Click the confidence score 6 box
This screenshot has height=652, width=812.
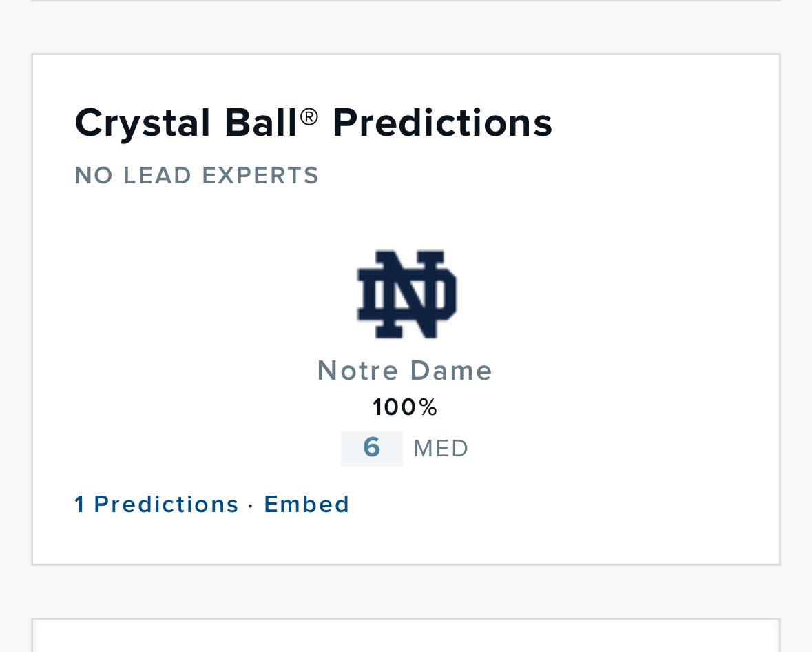372,448
